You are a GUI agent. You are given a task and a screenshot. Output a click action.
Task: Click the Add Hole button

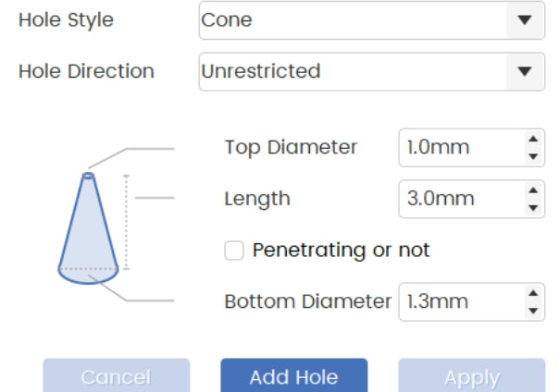[x=293, y=376]
